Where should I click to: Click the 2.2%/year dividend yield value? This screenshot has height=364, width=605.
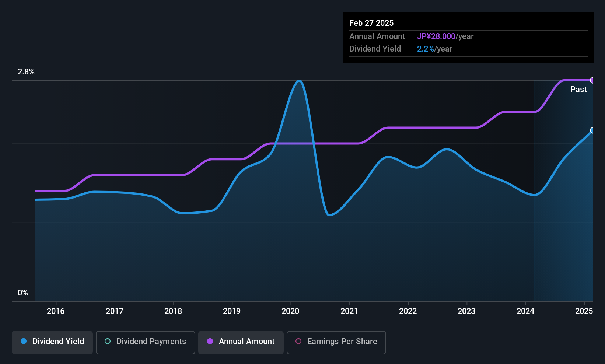(434, 49)
